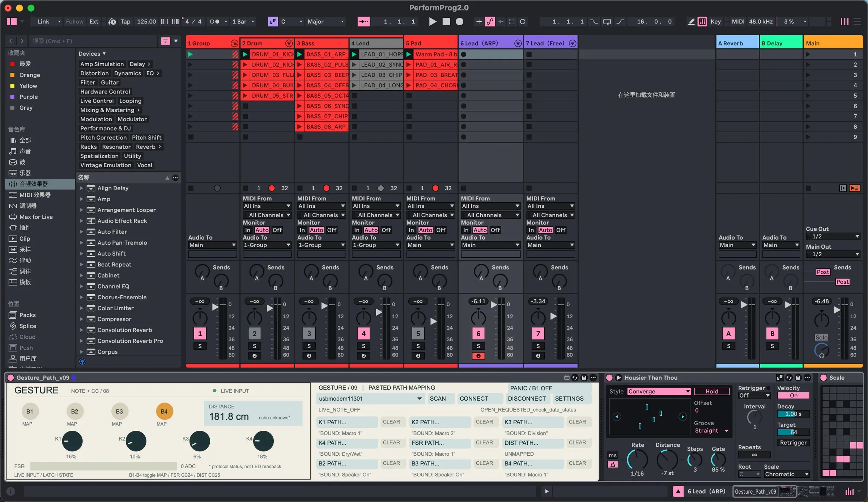Launch the BASS_05_OCTA clip
This screenshot has width=868, height=502.
[x=299, y=96]
